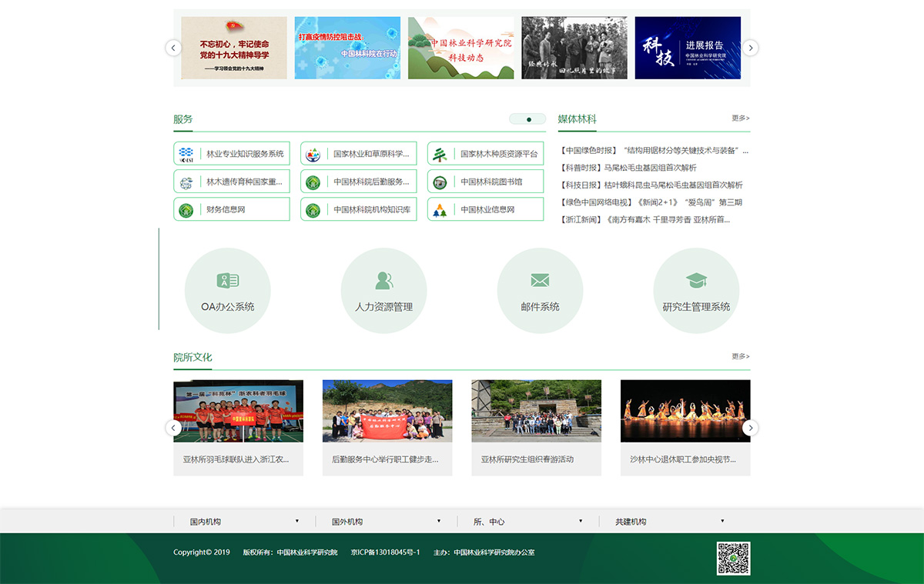Expand the 国内机构 dropdown
Image resolution: width=924 pixels, height=584 pixels.
pos(245,522)
